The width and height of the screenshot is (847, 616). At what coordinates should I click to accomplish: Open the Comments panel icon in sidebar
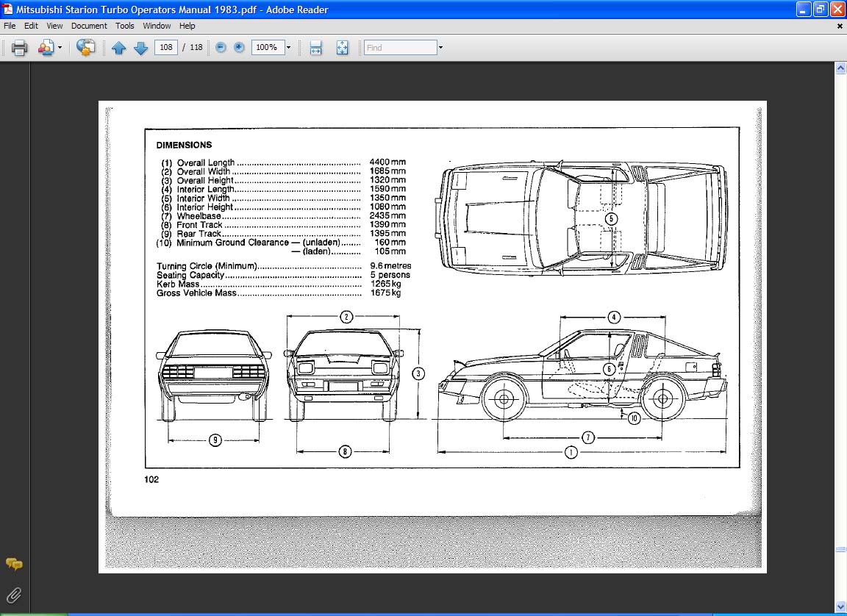point(14,565)
